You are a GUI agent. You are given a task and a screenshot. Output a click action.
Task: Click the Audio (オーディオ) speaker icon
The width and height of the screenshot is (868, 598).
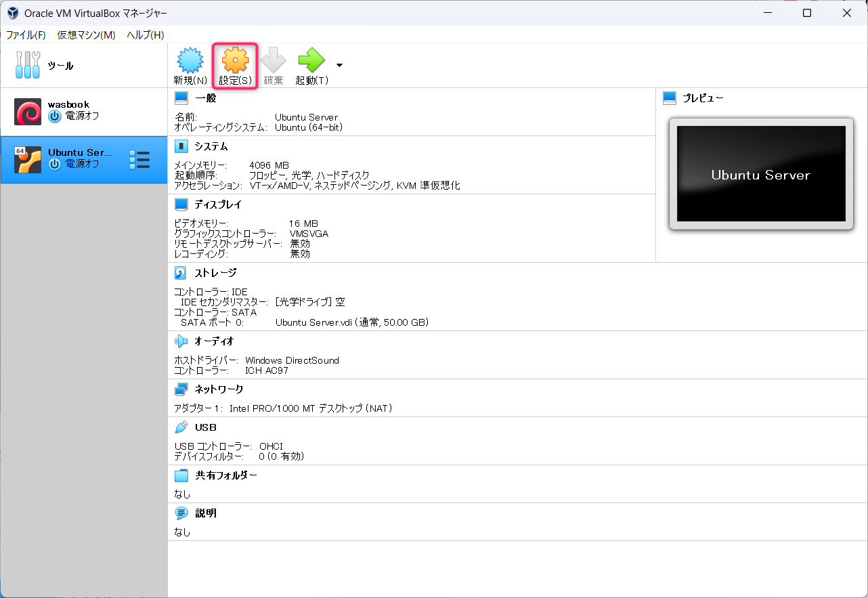(181, 341)
